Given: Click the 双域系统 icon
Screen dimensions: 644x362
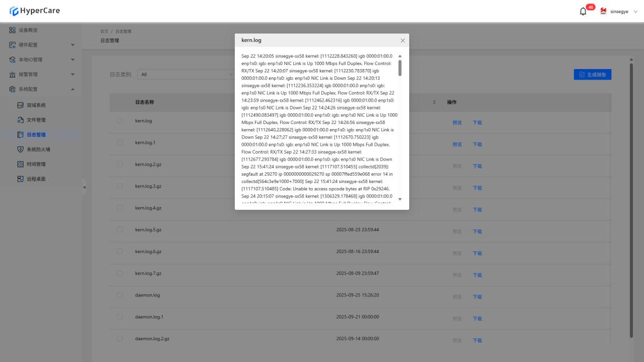Looking at the screenshot, I should 21,106.
